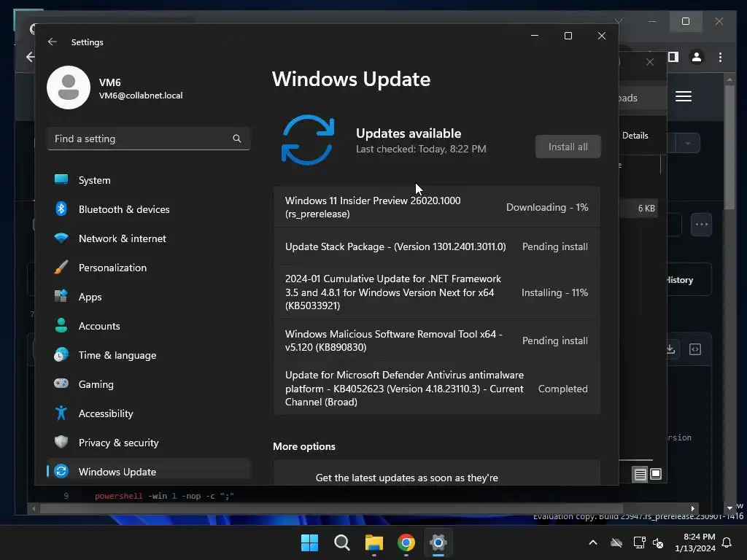Click the three-dot more button in browser page

pos(701,225)
